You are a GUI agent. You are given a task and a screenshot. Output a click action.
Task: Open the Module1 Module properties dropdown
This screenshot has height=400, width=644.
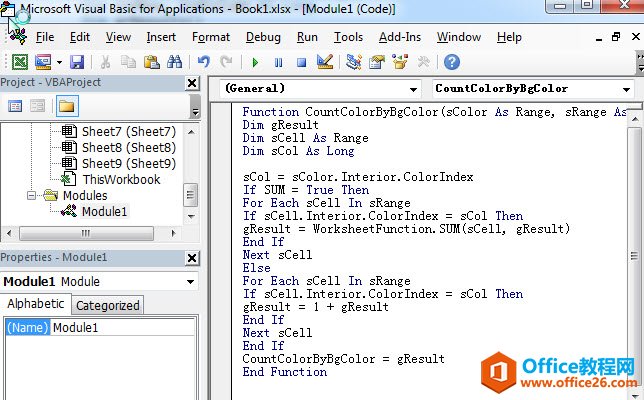click(190, 282)
